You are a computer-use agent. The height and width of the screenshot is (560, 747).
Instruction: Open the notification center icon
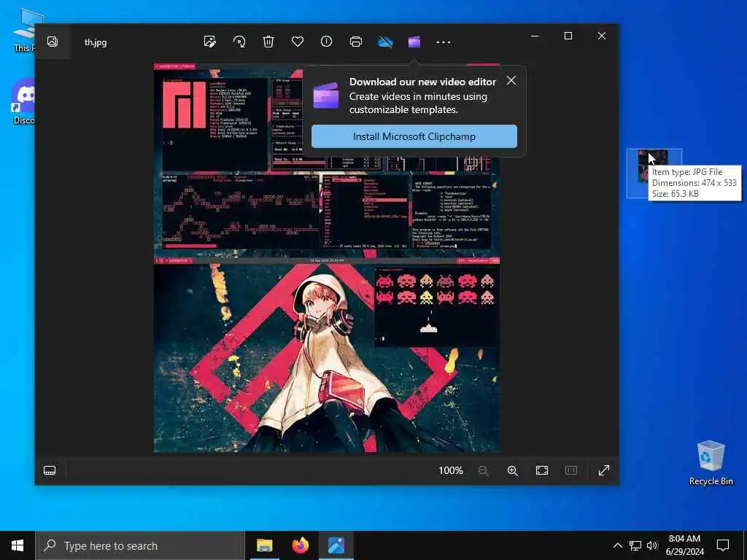click(x=723, y=545)
